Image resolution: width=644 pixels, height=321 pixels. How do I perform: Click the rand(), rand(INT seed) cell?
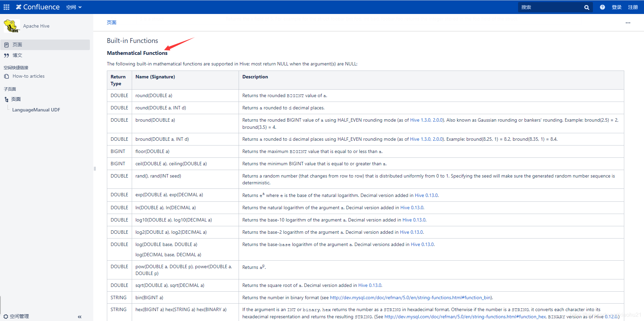pos(185,179)
